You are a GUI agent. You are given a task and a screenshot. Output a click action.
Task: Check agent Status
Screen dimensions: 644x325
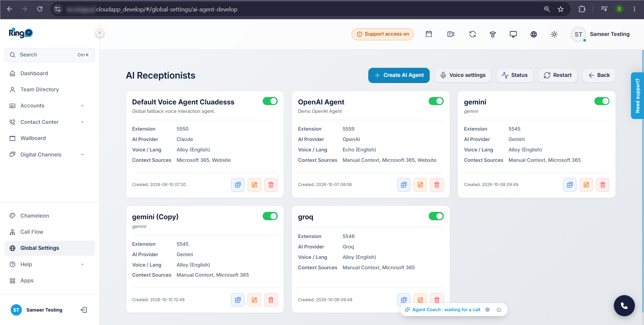(515, 75)
